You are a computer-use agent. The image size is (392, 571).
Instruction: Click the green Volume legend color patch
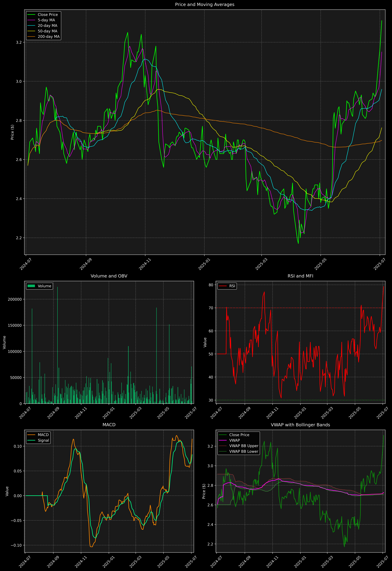click(31, 286)
